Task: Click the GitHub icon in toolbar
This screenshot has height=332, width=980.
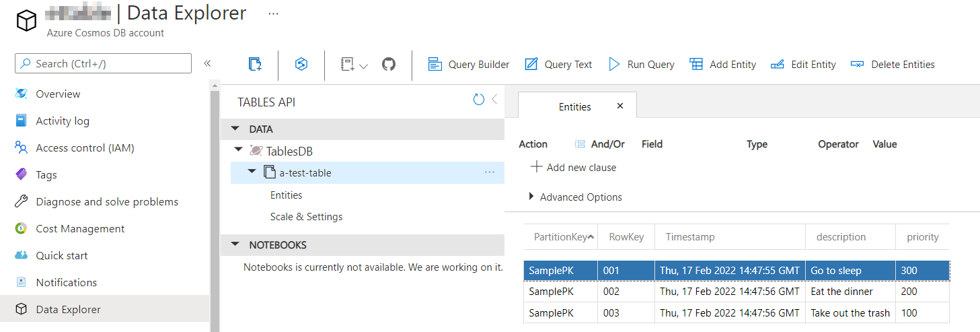Action: pyautogui.click(x=389, y=65)
